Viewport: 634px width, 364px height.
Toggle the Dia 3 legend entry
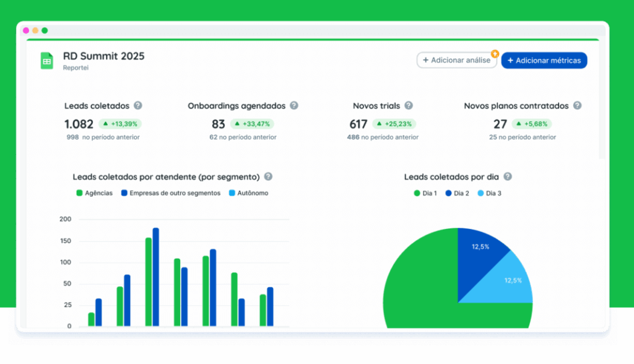click(x=490, y=193)
